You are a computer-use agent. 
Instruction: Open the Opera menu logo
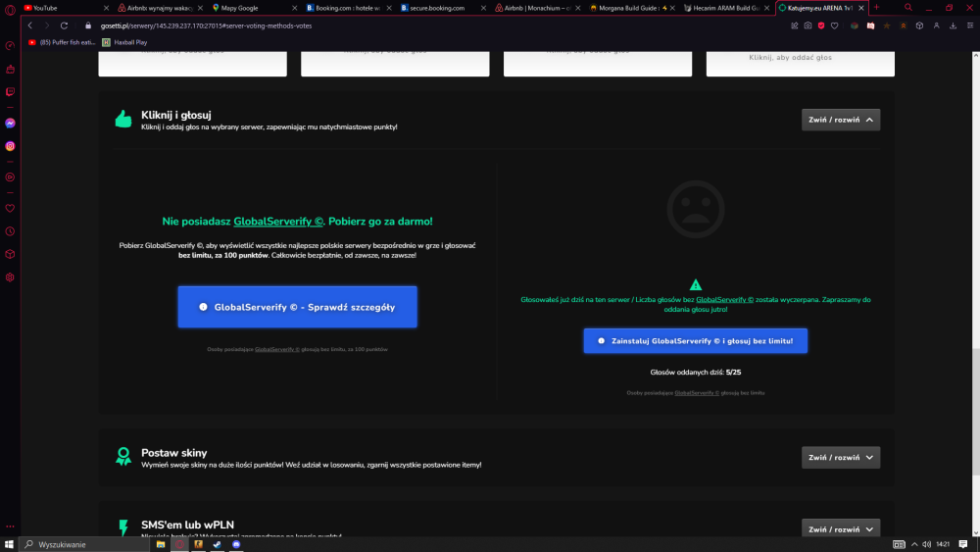(x=10, y=10)
